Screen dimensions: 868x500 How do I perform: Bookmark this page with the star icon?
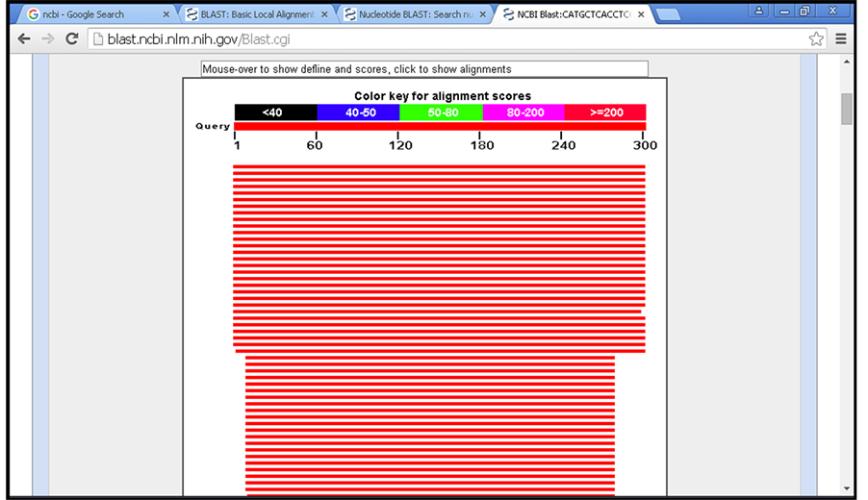[816, 39]
